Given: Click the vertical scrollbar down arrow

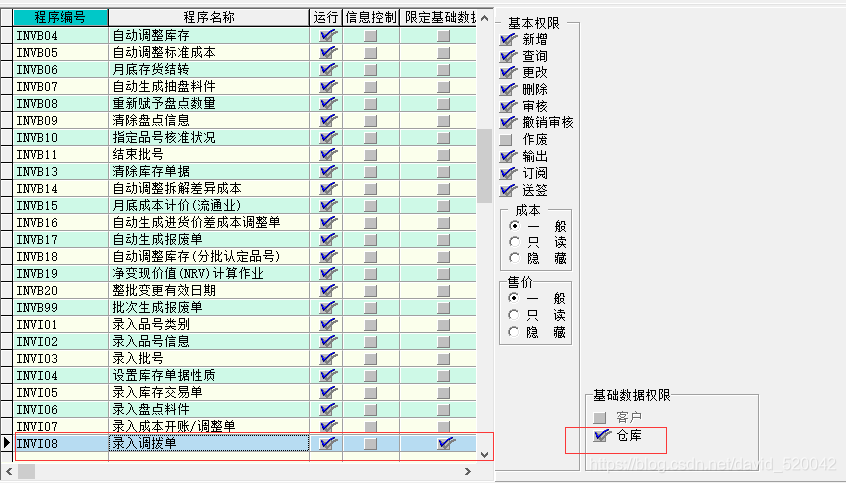Looking at the screenshot, I should (485, 455).
